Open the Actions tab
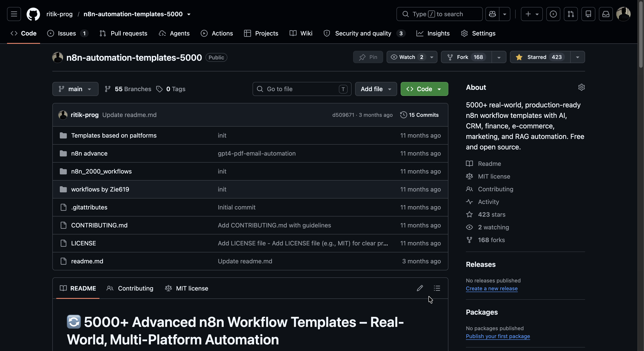Screen dimensions: 644x351 [x=216, y=33]
